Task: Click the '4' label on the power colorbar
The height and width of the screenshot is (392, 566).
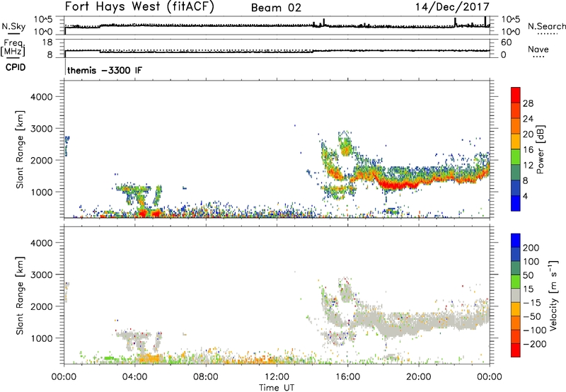Action: click(525, 196)
